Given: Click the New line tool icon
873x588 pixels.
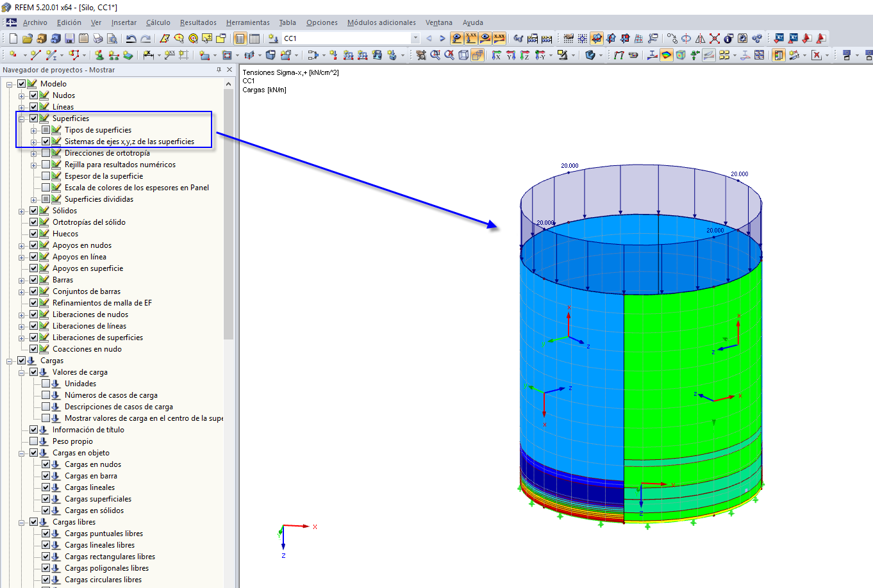Looking at the screenshot, I should 36,55.
